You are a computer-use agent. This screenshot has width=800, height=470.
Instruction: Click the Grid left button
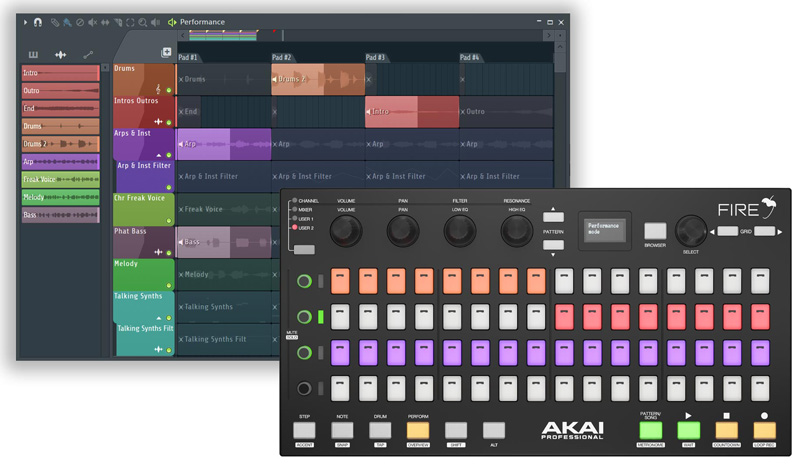click(x=728, y=231)
